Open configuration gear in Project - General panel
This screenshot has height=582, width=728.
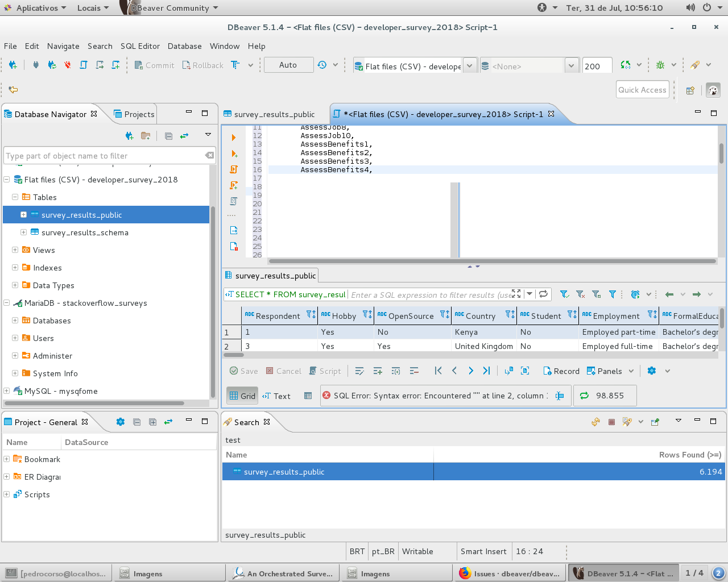[120, 422]
